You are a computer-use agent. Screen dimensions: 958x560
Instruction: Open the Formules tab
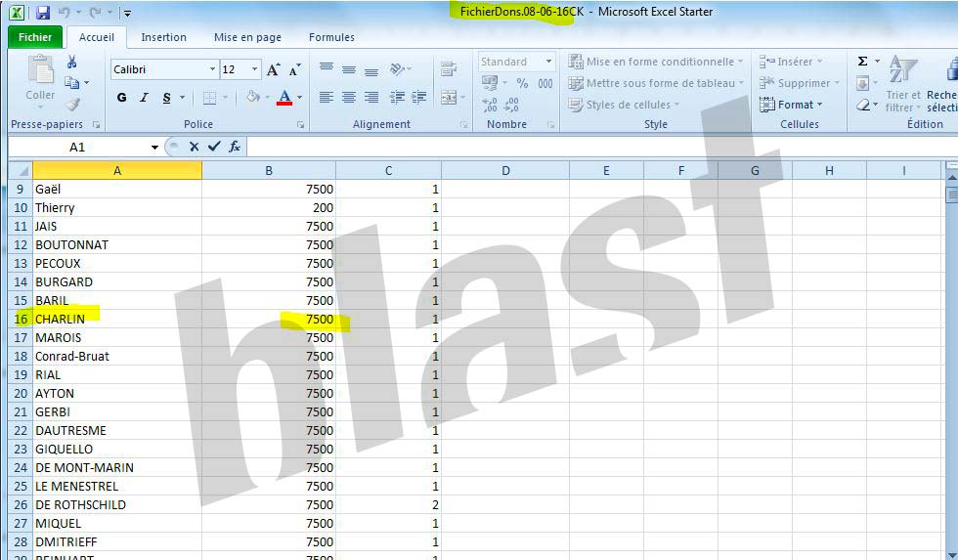(x=331, y=37)
